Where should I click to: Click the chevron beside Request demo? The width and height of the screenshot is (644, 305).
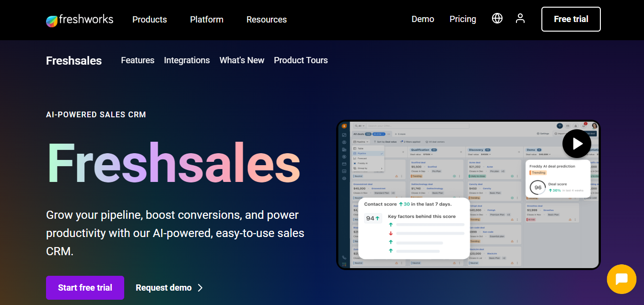pyautogui.click(x=200, y=288)
